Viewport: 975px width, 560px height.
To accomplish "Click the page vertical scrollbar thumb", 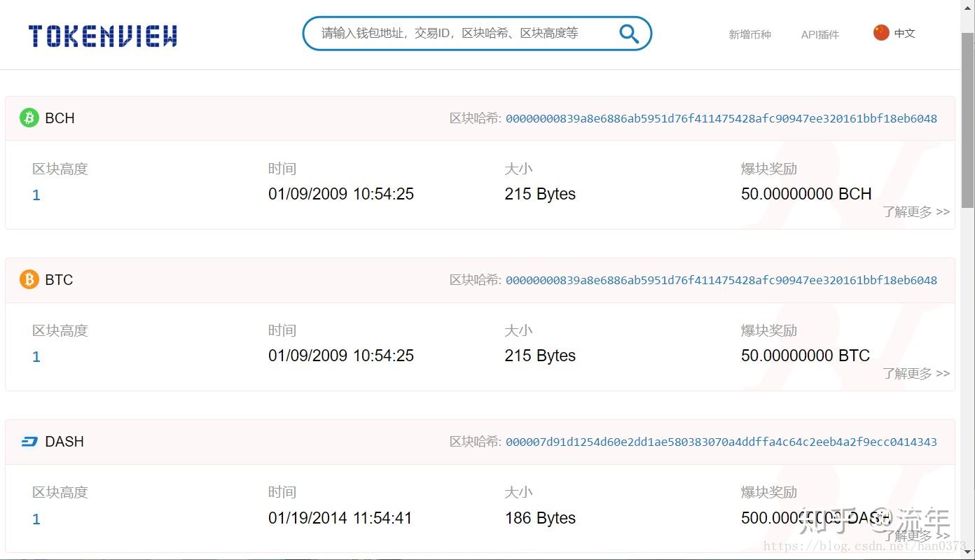I will pyautogui.click(x=968, y=119).
